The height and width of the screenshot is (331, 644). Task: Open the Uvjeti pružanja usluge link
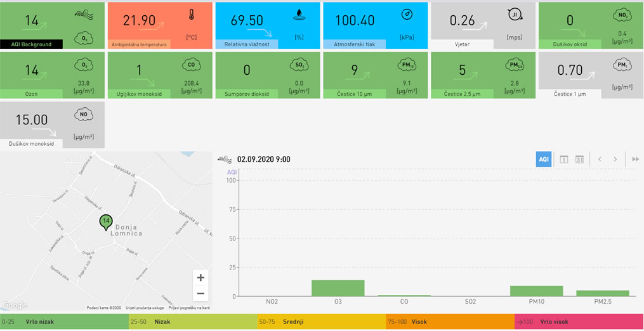click(x=143, y=308)
